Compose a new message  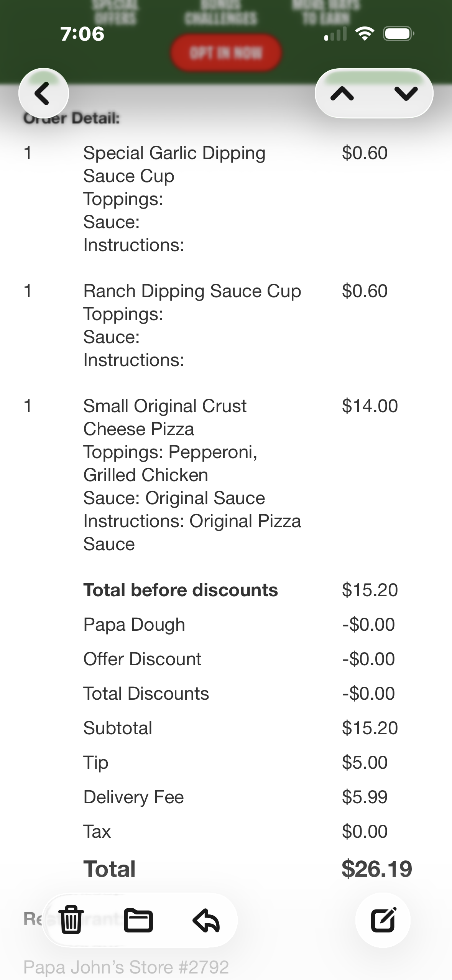click(x=383, y=920)
